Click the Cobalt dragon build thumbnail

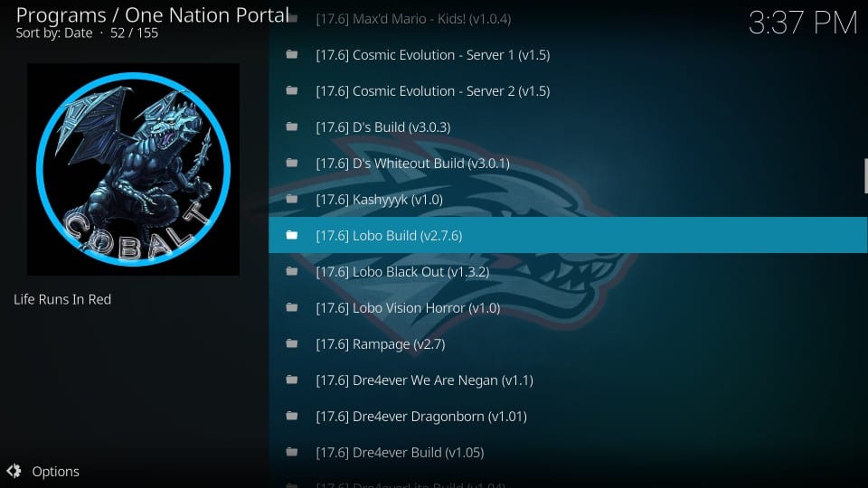tap(134, 169)
